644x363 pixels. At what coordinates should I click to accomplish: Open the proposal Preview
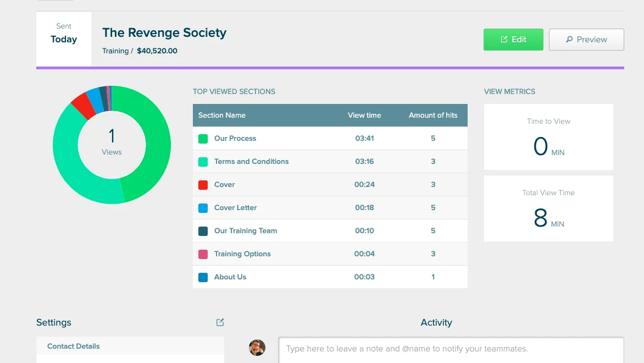586,40
